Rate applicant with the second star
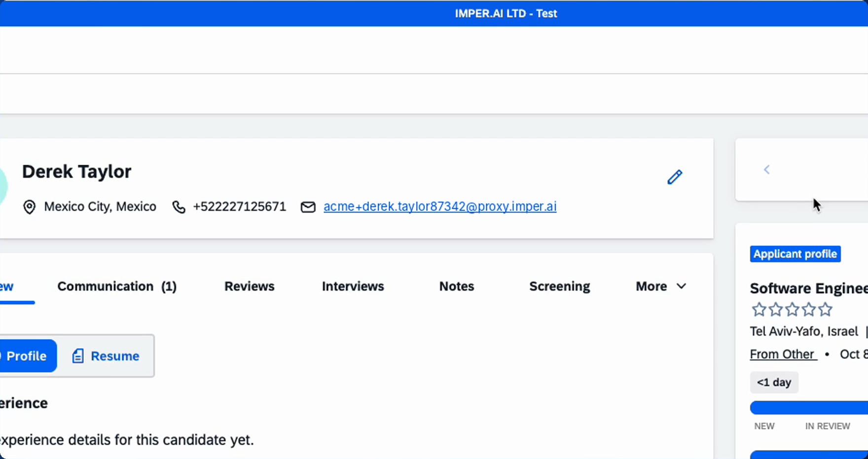The height and width of the screenshot is (459, 868). coord(775,309)
